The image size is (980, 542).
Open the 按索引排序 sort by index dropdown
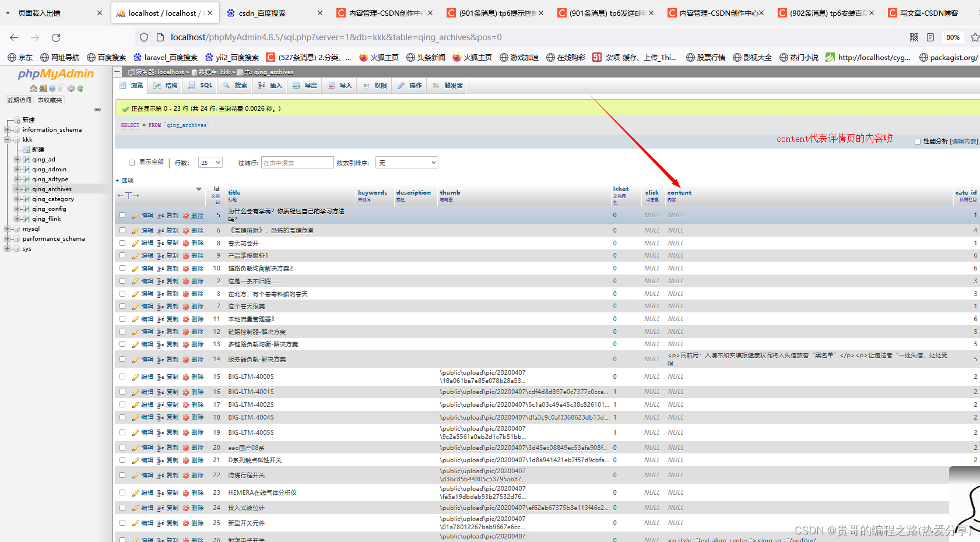pyautogui.click(x=407, y=163)
